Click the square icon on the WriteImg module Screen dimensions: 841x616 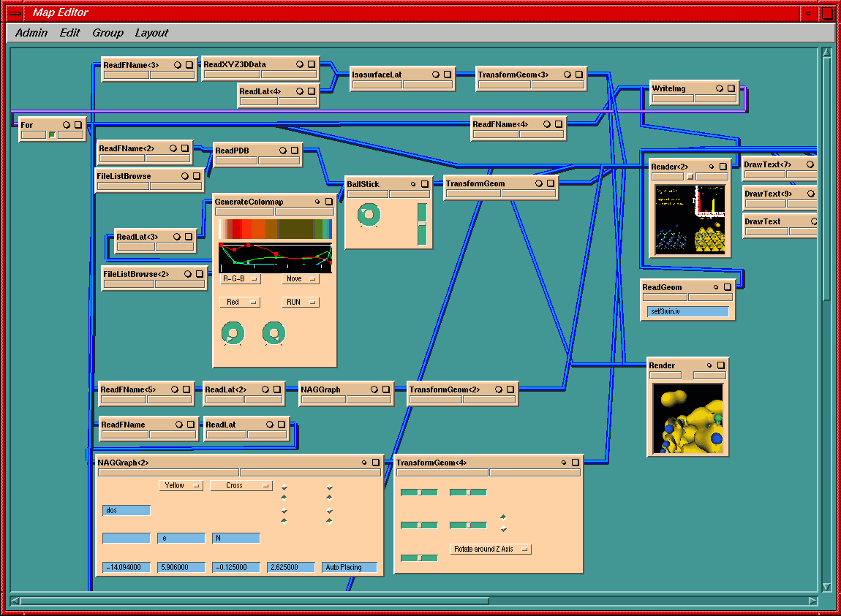(731, 88)
